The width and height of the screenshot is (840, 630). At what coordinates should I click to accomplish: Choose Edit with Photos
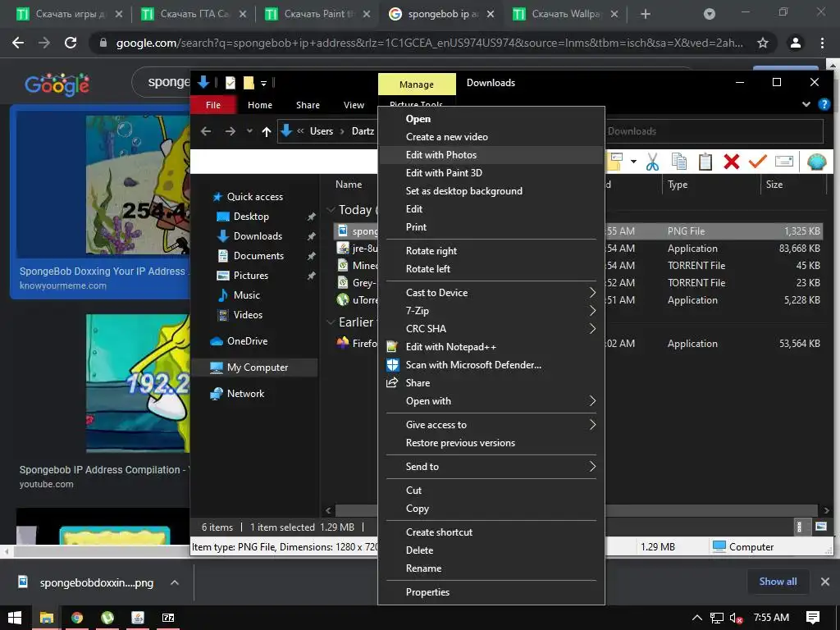tap(491, 155)
